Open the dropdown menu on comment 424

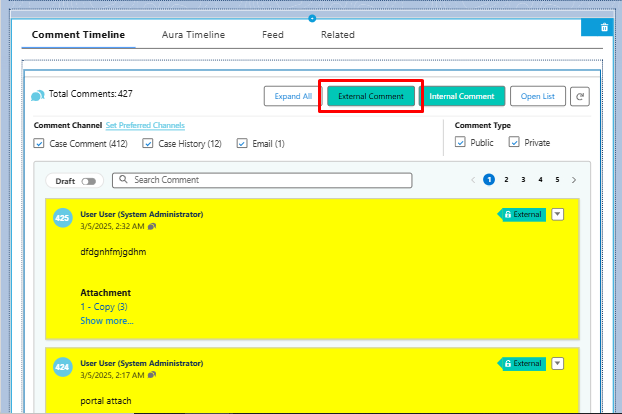(558, 363)
